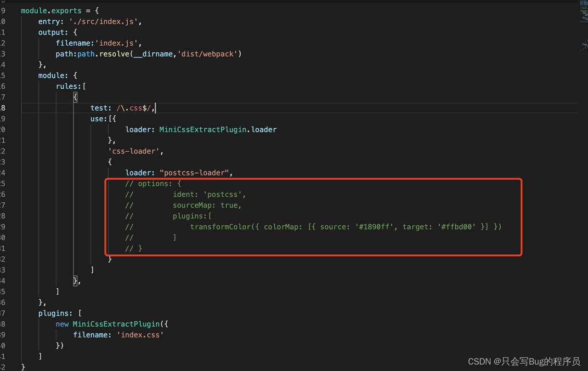Click the commented // options: { line
Image resolution: width=588 pixels, height=371 pixels.
(x=153, y=183)
